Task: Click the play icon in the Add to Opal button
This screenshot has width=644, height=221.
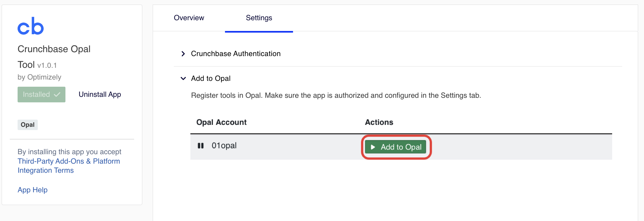Action: click(373, 147)
